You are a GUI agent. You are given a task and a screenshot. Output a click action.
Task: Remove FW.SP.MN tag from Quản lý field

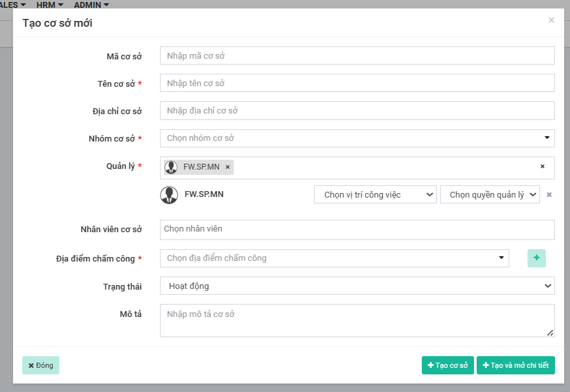228,167
